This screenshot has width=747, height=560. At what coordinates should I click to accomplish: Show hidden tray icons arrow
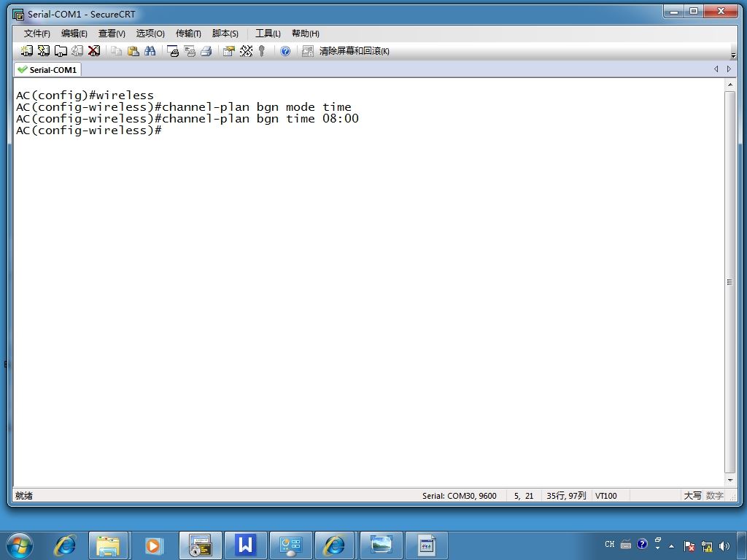click(x=671, y=546)
